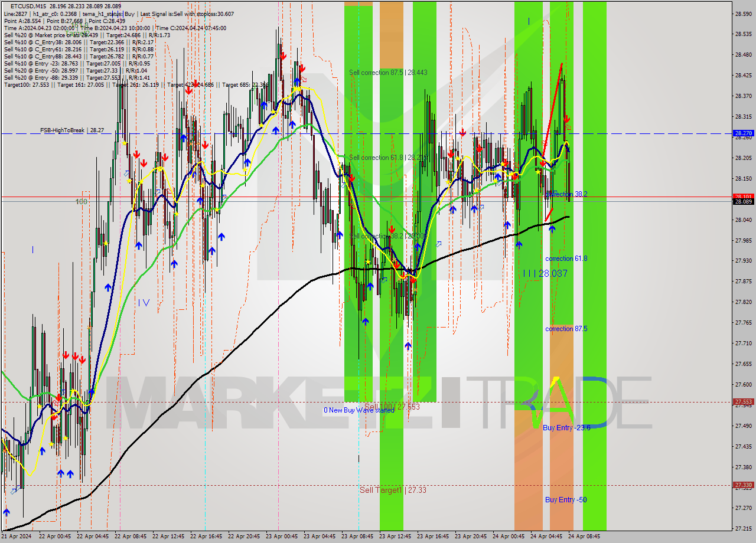Viewport: 756px width, 543px height.
Task: Click the 28.590 price axis value
Action: click(x=743, y=14)
